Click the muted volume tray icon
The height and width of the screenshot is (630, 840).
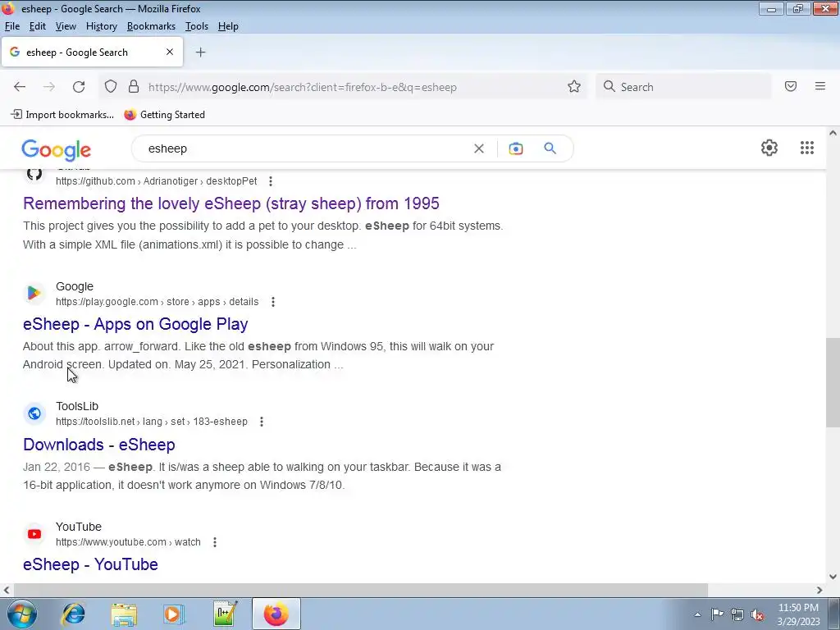click(x=757, y=614)
